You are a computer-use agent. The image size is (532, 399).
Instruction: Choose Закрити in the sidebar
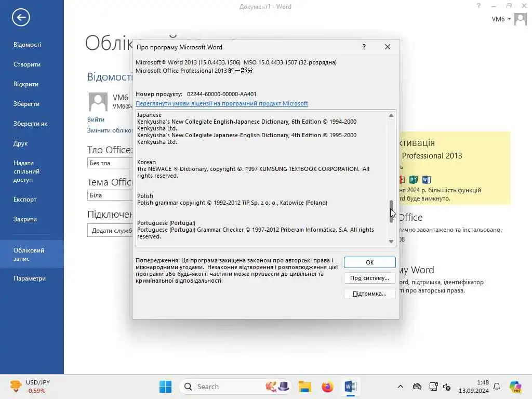click(25, 219)
